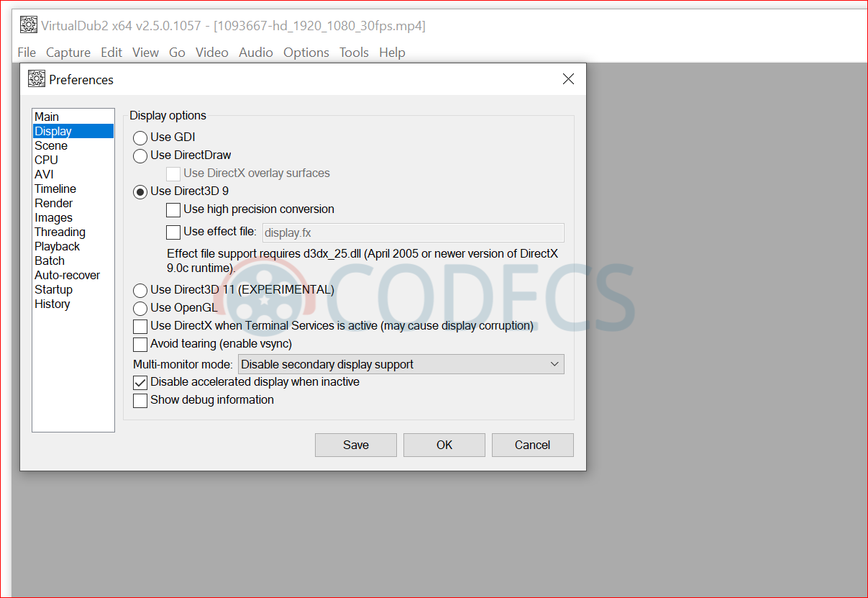Choose the Use OpenGL radio button

pos(140,308)
